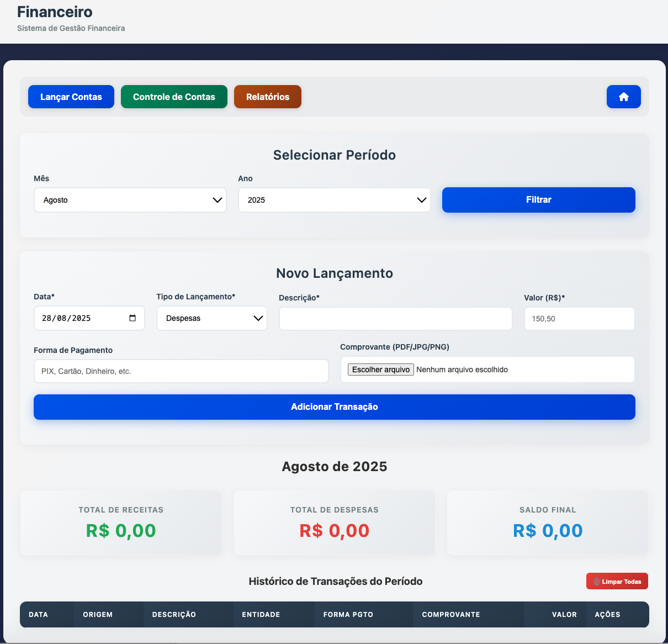Click the Data date input

[x=77, y=318]
